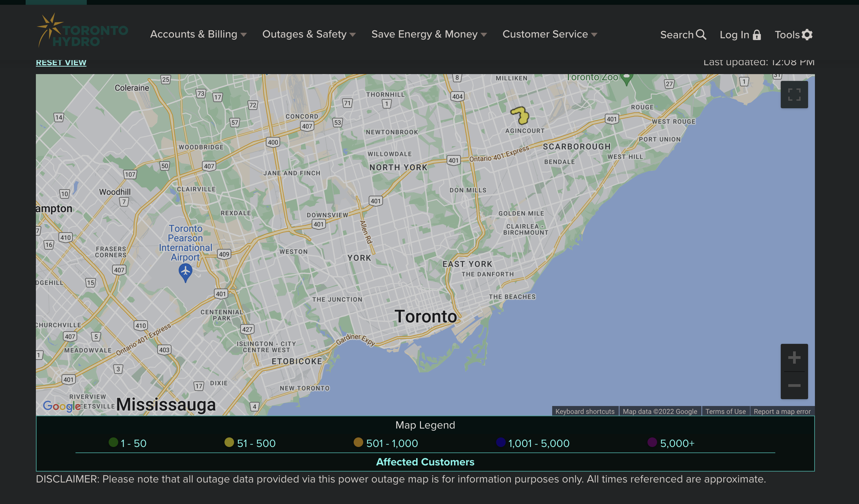Click the 1 - 50 legend color dot
Screen dimensions: 859x504
coord(113,443)
